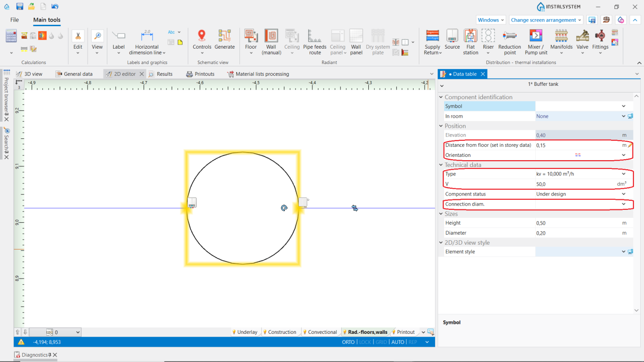The height and width of the screenshot is (362, 644).
Task: Click the Windows dropdown button
Action: (x=491, y=20)
